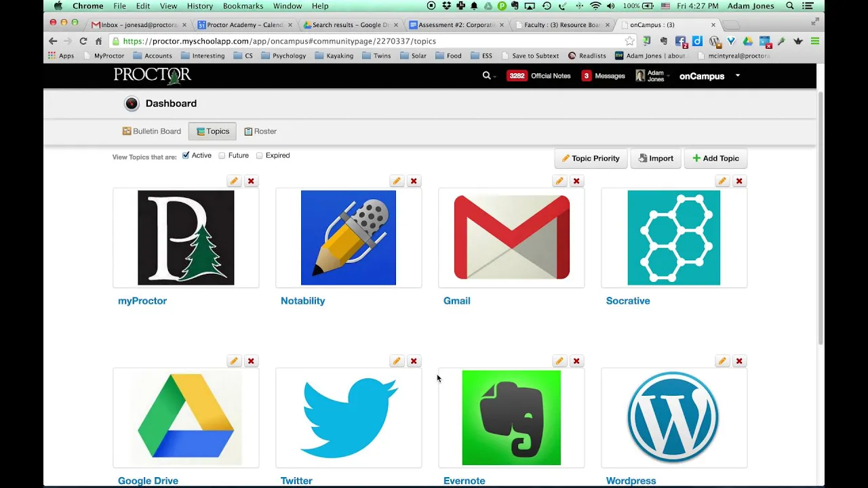This screenshot has height=488, width=868.
Task: Click the Wi-Fi status icon
Action: tap(595, 6)
